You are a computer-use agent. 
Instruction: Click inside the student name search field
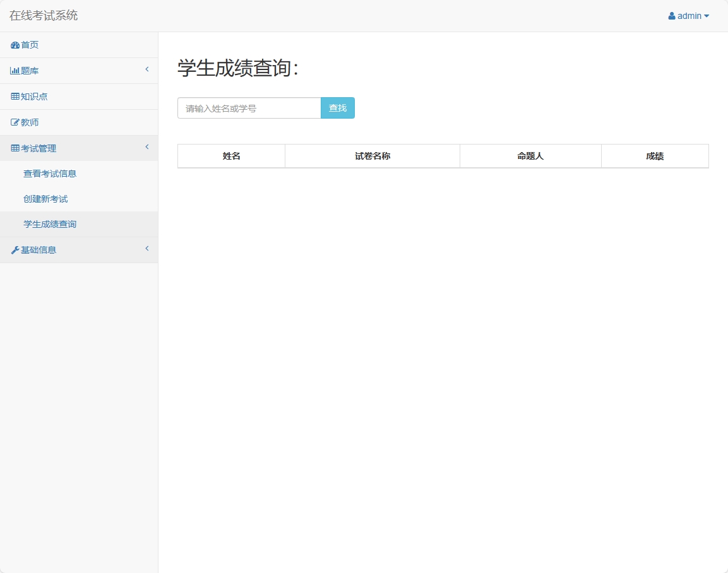pos(249,108)
